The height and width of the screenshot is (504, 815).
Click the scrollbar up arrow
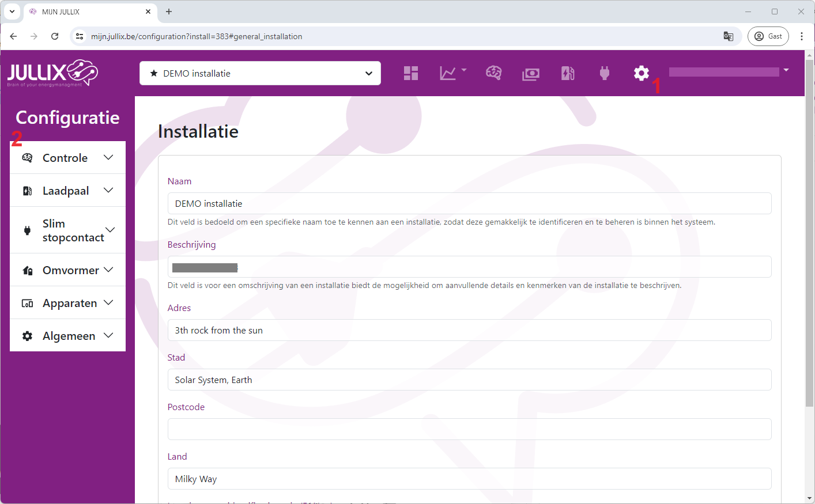[x=810, y=55]
